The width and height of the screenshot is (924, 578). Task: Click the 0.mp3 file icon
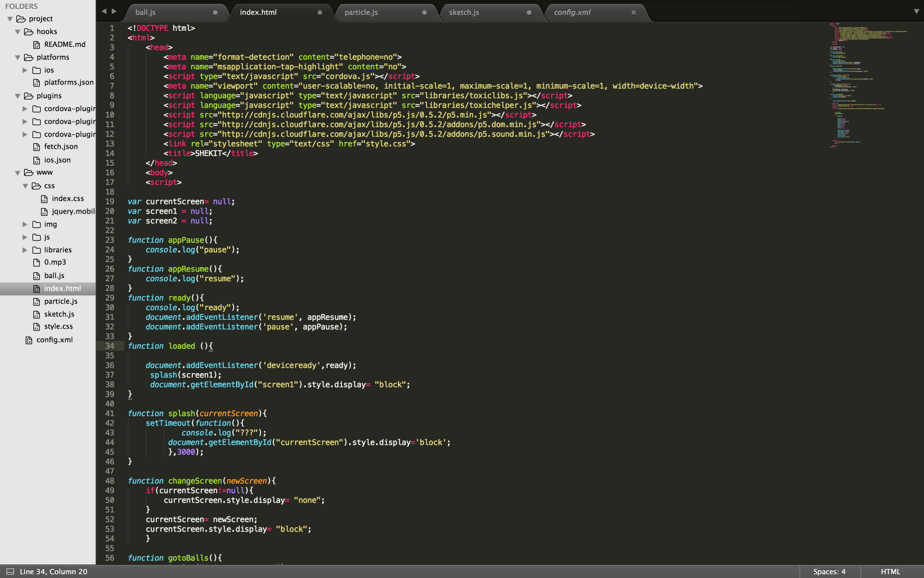37,262
